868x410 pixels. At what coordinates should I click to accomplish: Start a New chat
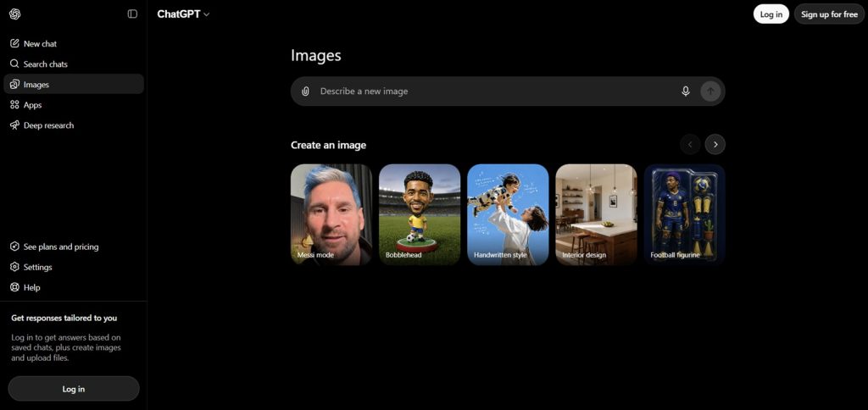[74, 43]
